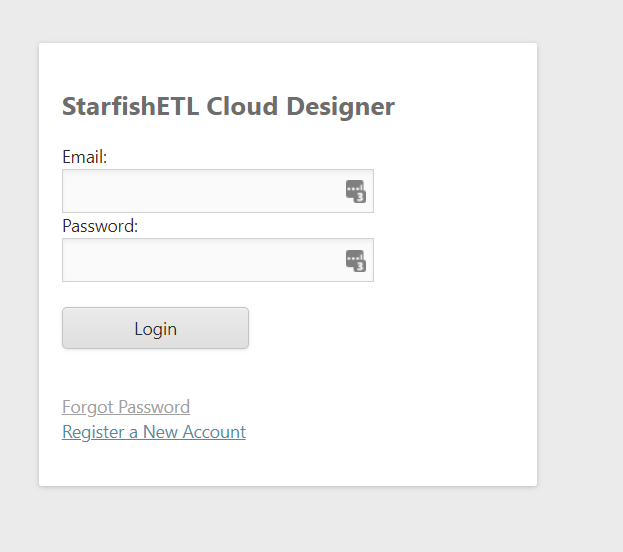Open the Forgot Password link

(x=126, y=407)
